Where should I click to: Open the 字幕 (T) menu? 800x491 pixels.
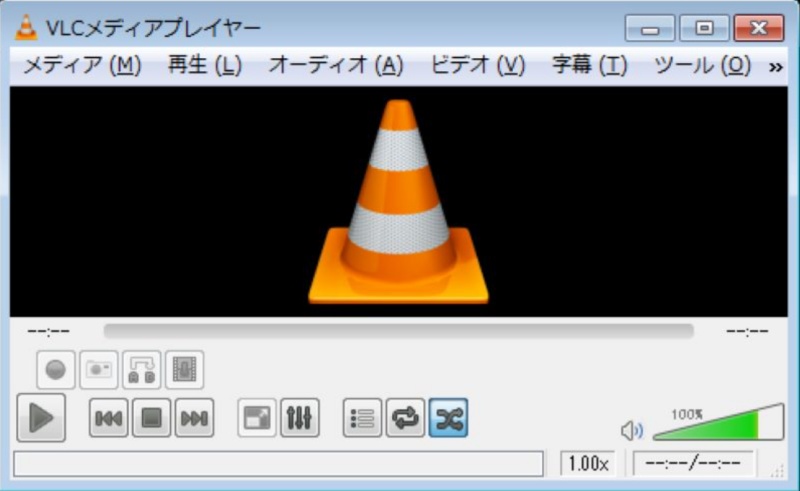coord(589,65)
